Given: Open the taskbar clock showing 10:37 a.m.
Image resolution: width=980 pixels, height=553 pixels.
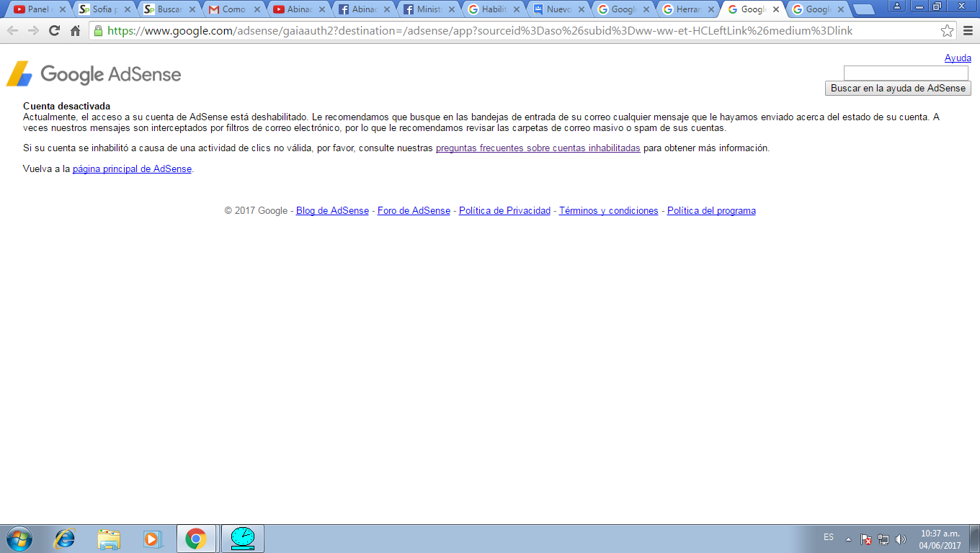Looking at the screenshot, I should 940,539.
